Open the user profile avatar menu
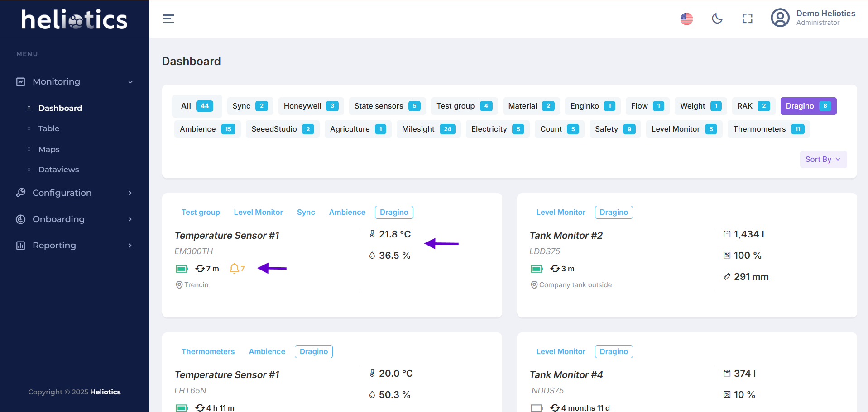868x412 pixels. pos(780,18)
